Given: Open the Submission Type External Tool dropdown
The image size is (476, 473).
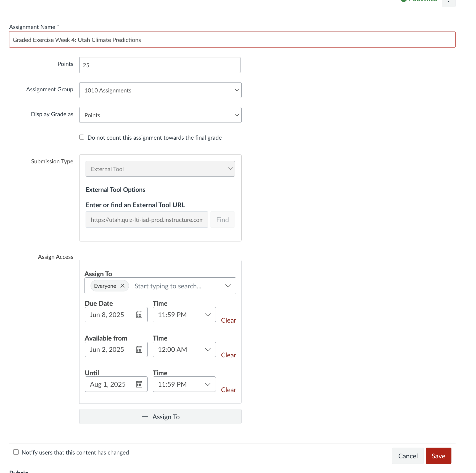Looking at the screenshot, I should click(160, 169).
